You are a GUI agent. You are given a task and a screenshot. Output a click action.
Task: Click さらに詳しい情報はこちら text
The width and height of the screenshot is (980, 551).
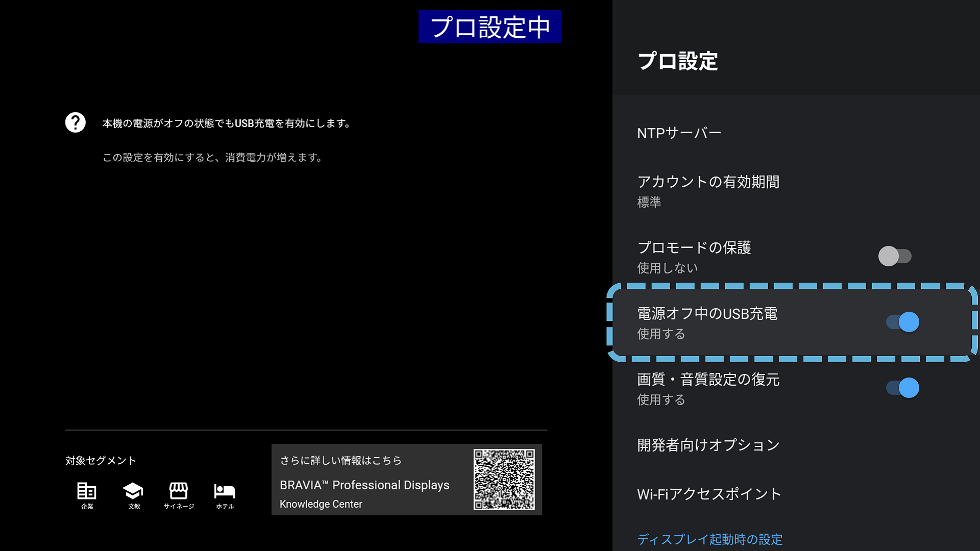point(340,460)
